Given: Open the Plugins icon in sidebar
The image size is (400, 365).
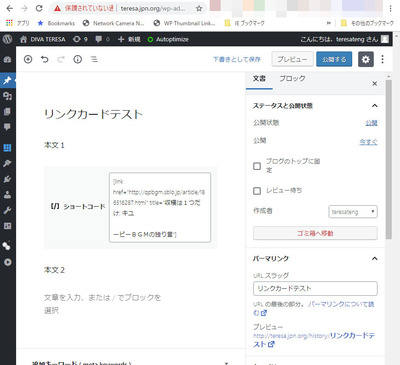Looking at the screenshot, I should [x=7, y=179].
